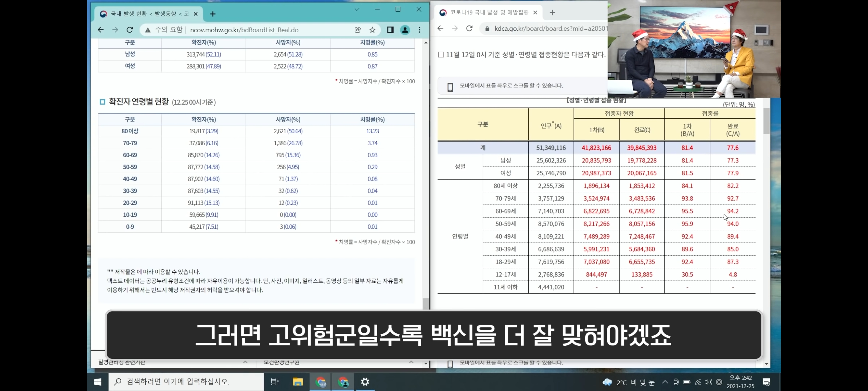
Task: Toggle the browser side panel icon
Action: point(390,30)
